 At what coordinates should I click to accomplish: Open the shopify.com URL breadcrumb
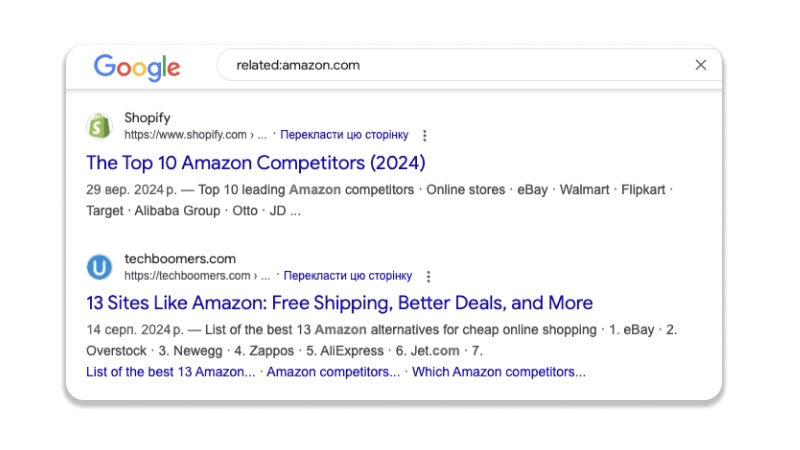(195, 135)
